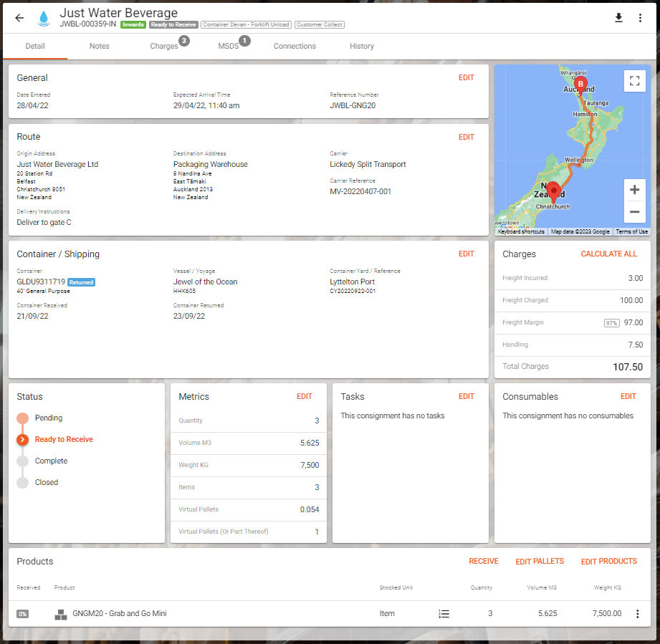Viewport: 660px width, 644px height.
Task: Click the Returned container badge
Action: pyautogui.click(x=81, y=283)
